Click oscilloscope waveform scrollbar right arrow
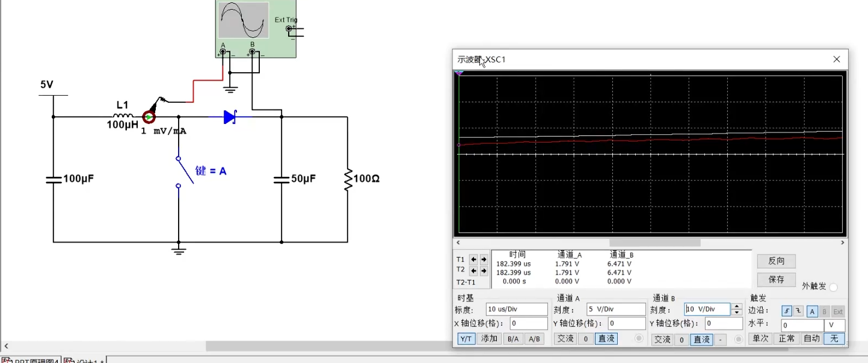 tap(842, 243)
